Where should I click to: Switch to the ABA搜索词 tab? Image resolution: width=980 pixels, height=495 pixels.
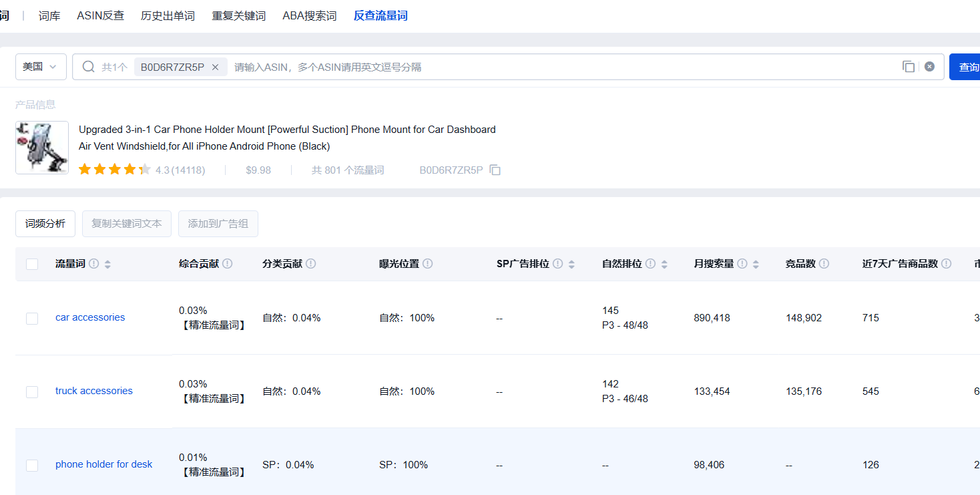309,15
